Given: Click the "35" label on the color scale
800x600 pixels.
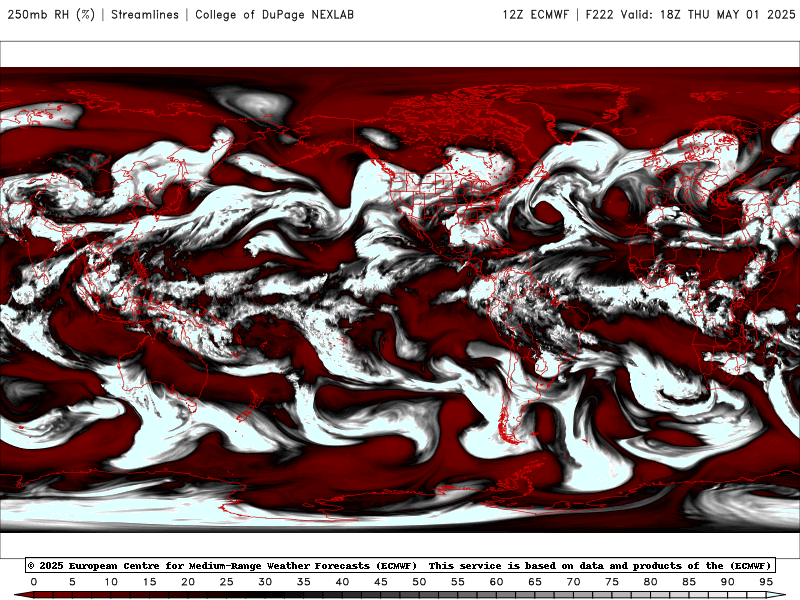Looking at the screenshot, I should (304, 582).
